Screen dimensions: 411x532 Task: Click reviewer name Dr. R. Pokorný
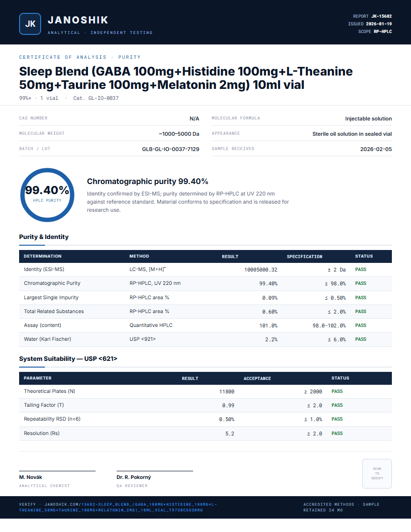tap(134, 477)
